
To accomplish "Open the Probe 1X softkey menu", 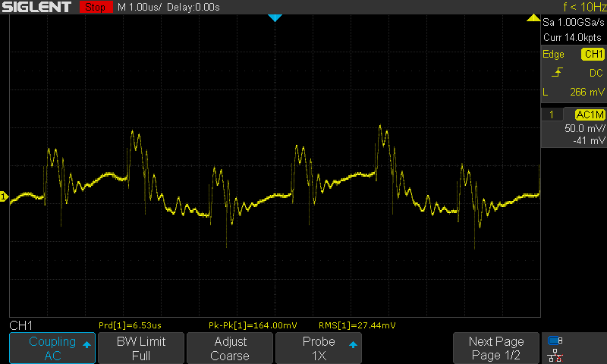I will (319, 348).
